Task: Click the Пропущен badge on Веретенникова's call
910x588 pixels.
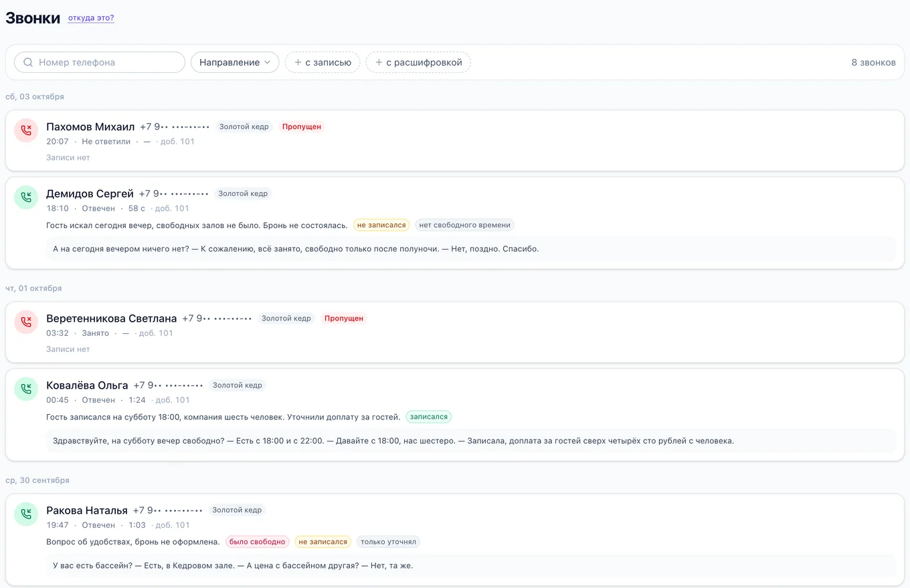Action: coord(344,318)
